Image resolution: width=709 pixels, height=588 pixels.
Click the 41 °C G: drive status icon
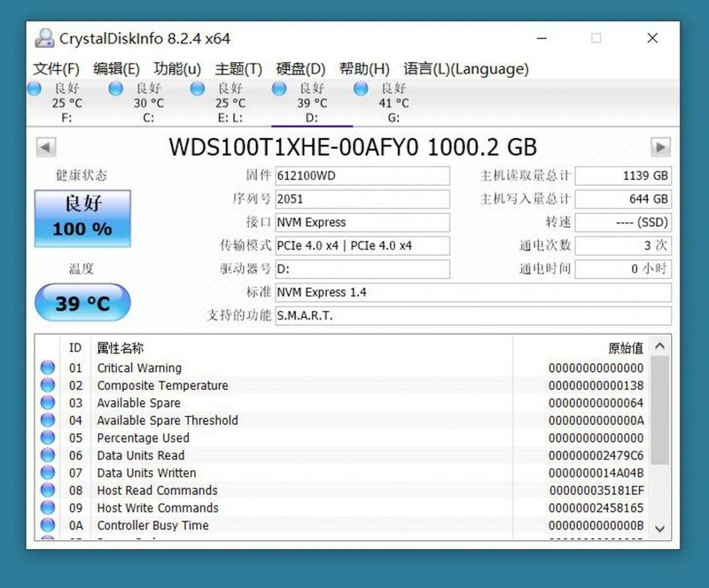point(361,89)
